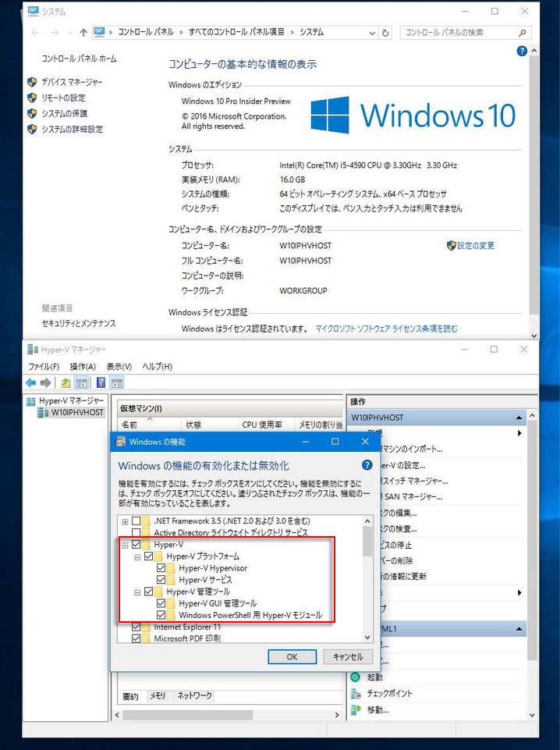560x750 pixels.
Task: Open the 操作(A) menu
Action: (x=83, y=366)
